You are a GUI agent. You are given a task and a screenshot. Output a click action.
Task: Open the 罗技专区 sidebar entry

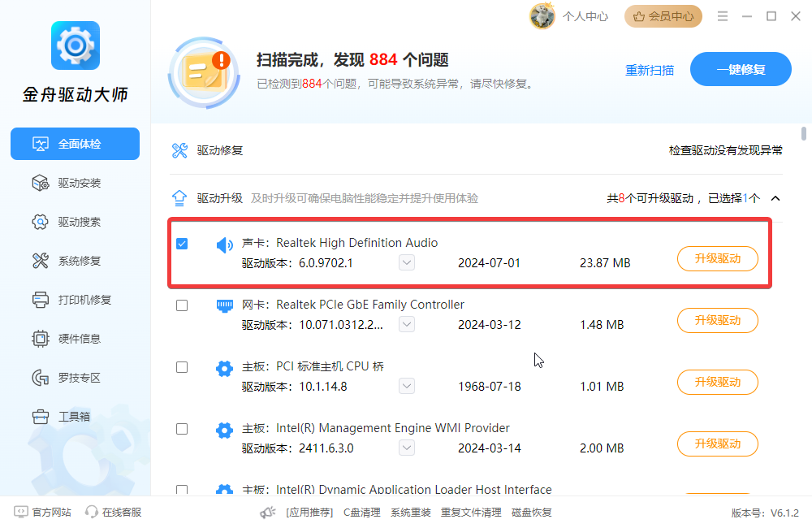[x=75, y=378]
